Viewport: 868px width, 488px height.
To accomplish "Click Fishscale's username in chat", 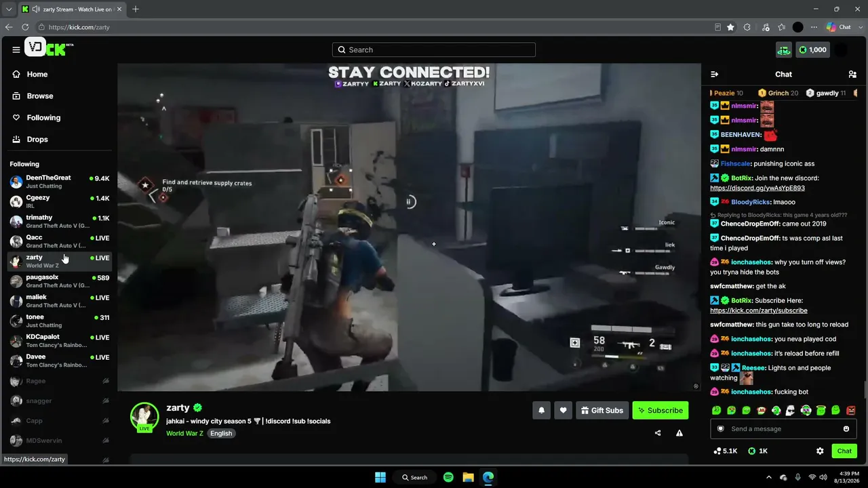I will tap(736, 163).
